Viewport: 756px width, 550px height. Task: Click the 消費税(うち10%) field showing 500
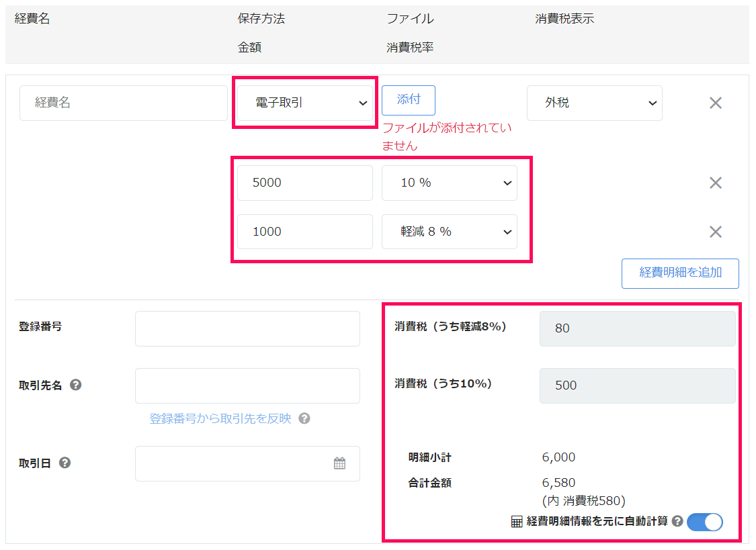638,385
